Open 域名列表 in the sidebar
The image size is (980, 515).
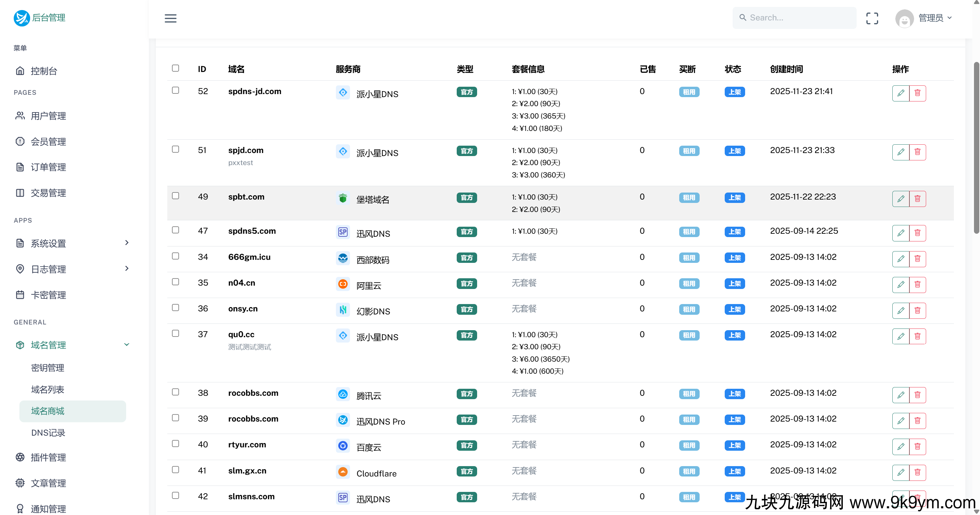(48, 389)
